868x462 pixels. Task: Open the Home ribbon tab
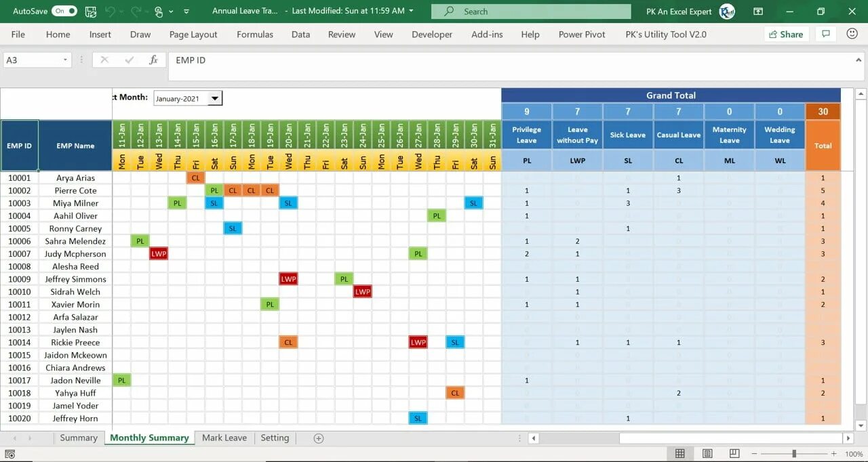pyautogui.click(x=58, y=35)
